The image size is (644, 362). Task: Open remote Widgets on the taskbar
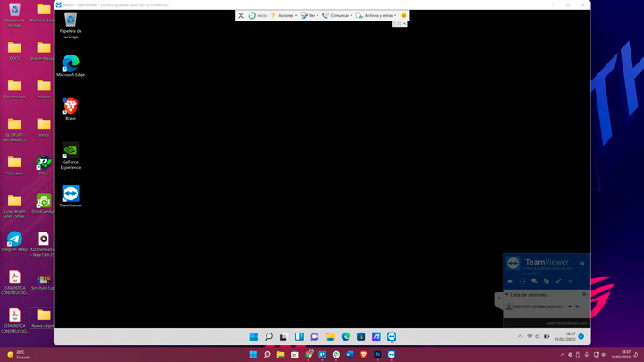(x=300, y=337)
